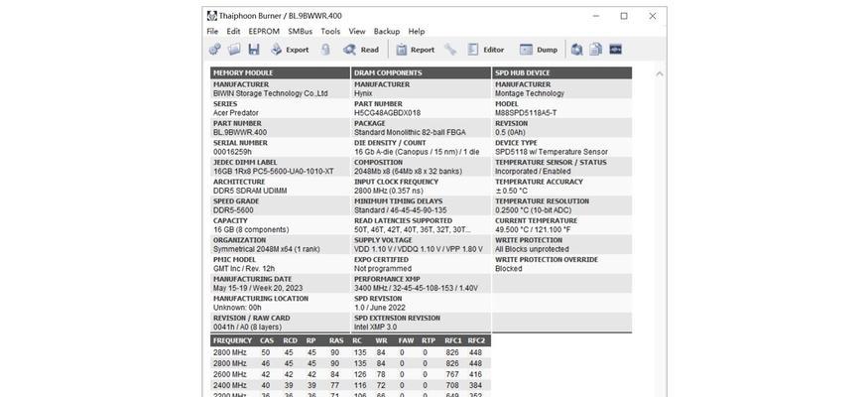Click the DRAM COMPONENTS column header

click(x=421, y=73)
